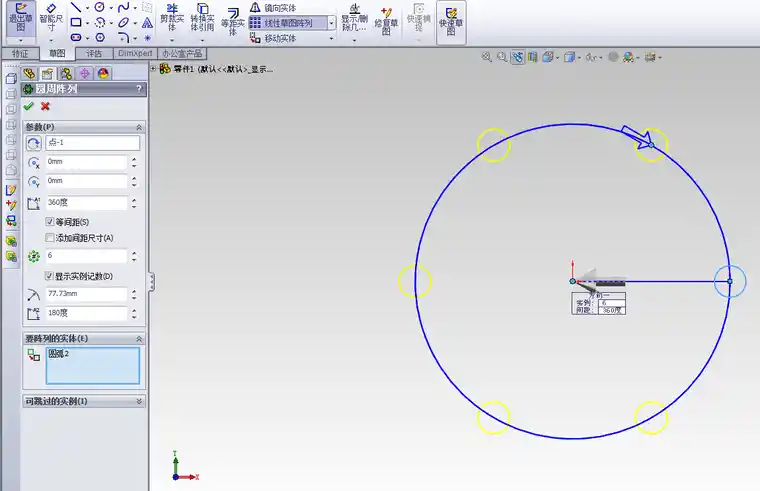This screenshot has height=491, width=760.
Task: Open the DisplayManager tab icon
Action: click(103, 73)
